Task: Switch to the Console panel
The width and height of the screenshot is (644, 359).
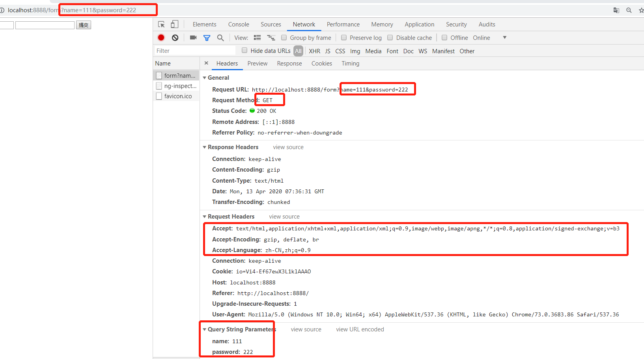Action: click(239, 24)
